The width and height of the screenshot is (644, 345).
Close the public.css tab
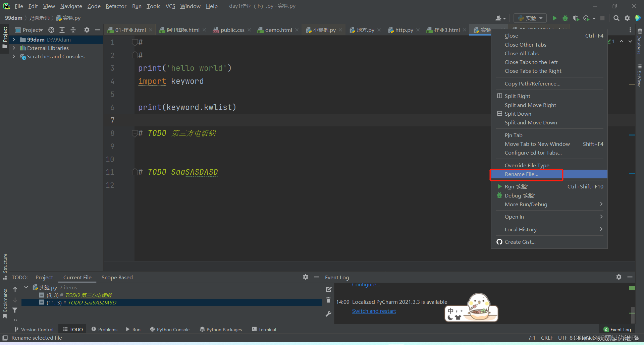[x=249, y=30]
